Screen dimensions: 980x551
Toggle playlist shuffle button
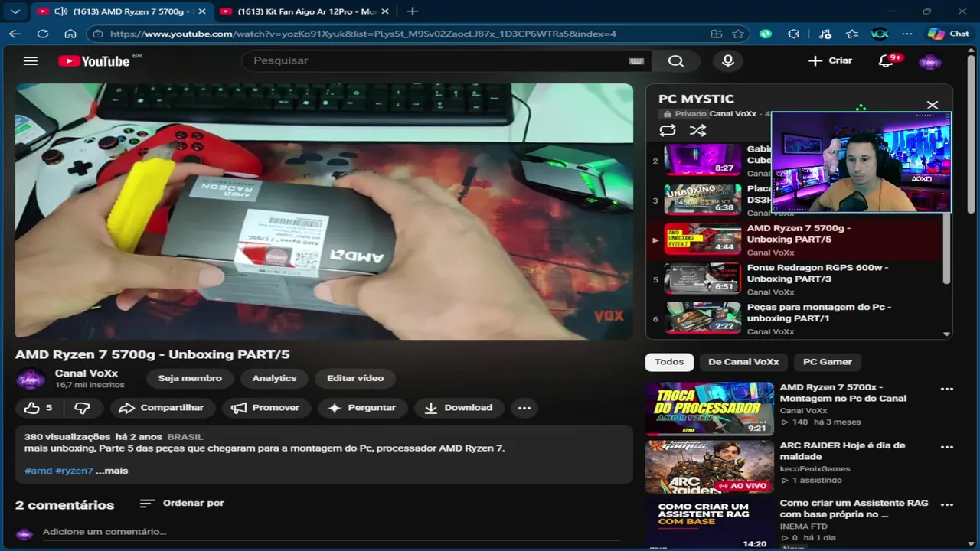(x=697, y=130)
